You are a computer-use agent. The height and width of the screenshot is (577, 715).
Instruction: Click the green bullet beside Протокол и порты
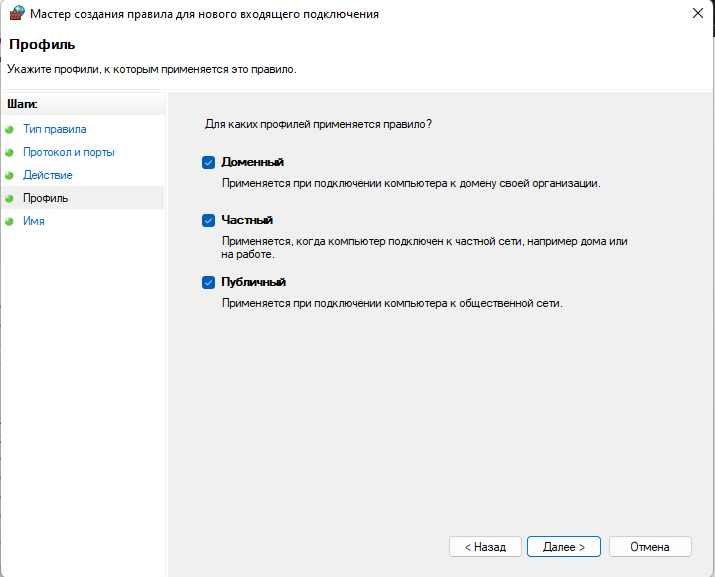pyautogui.click(x=9, y=152)
